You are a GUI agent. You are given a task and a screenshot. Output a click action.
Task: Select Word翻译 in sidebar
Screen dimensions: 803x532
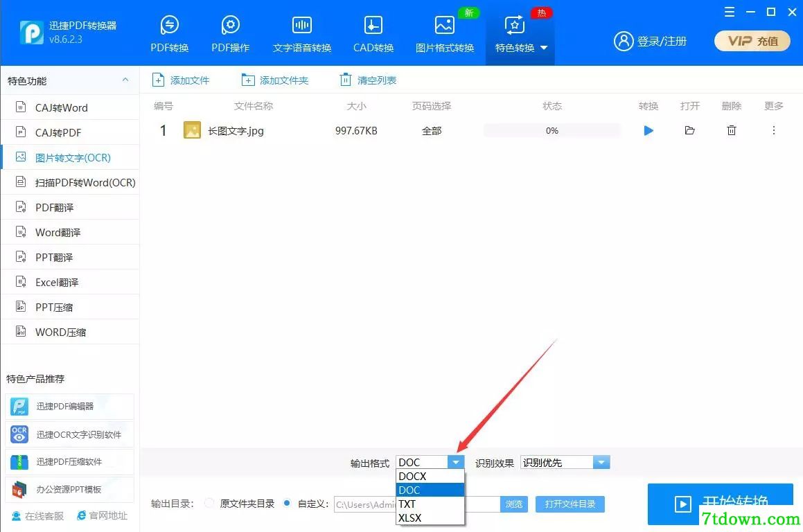70,233
